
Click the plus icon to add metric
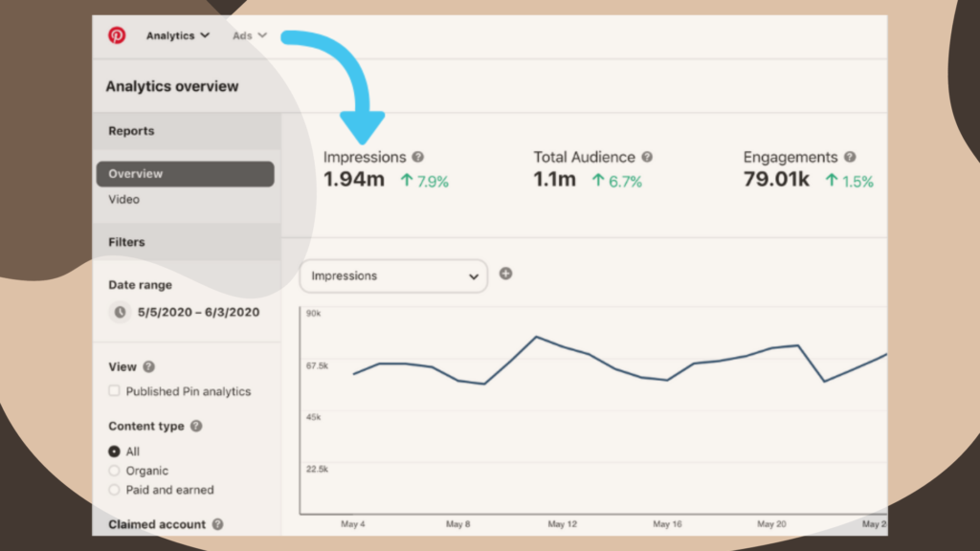coord(505,274)
